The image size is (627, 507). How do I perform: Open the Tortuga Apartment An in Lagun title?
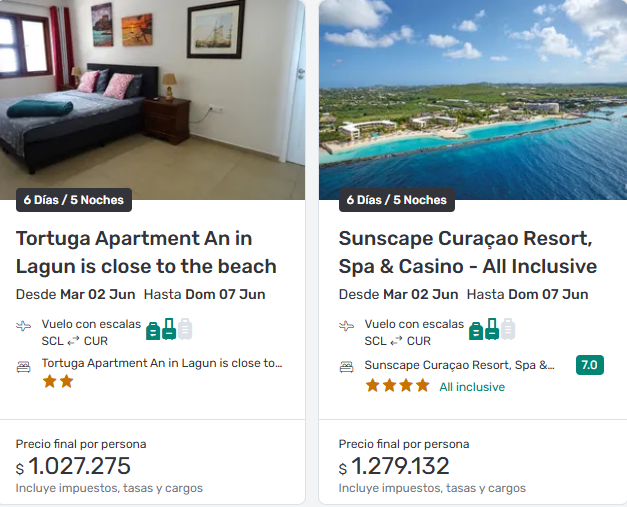coord(146,252)
